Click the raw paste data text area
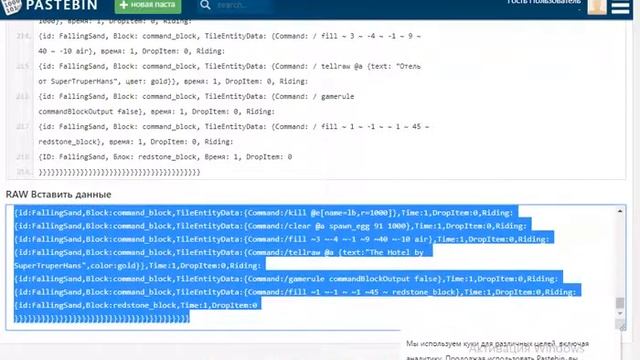Viewport: 640px width, 360px height. coord(316,267)
